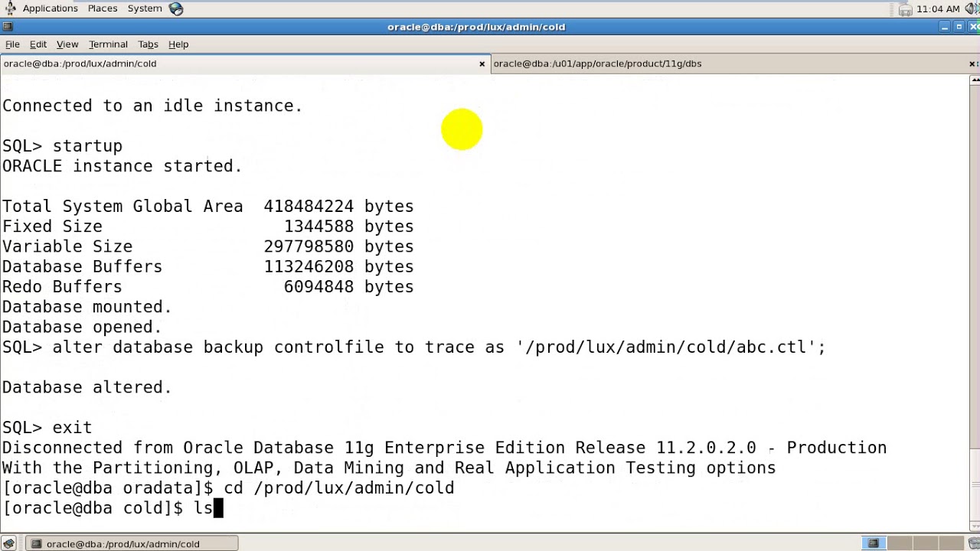Switch to the third workspace
The image size is (980, 551).
pyautogui.click(x=926, y=543)
